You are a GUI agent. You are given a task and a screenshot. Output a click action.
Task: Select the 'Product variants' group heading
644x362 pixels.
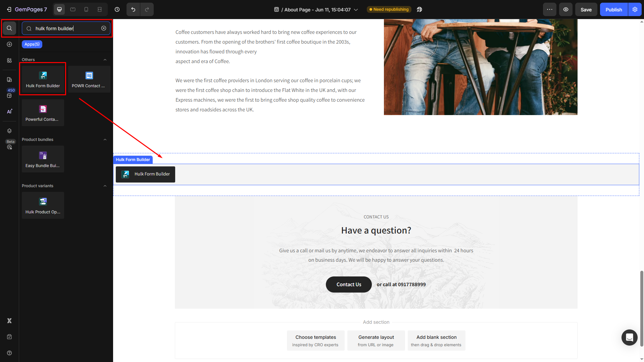tap(38, 186)
